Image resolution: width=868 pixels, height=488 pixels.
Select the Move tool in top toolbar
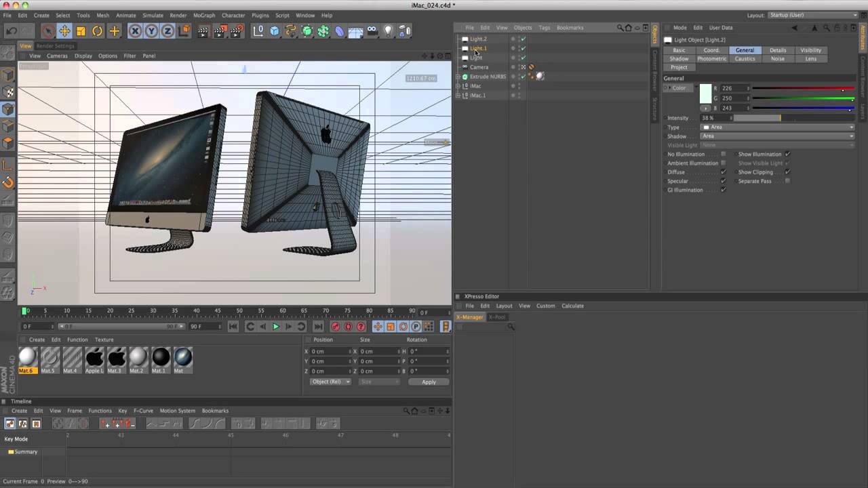tap(64, 30)
